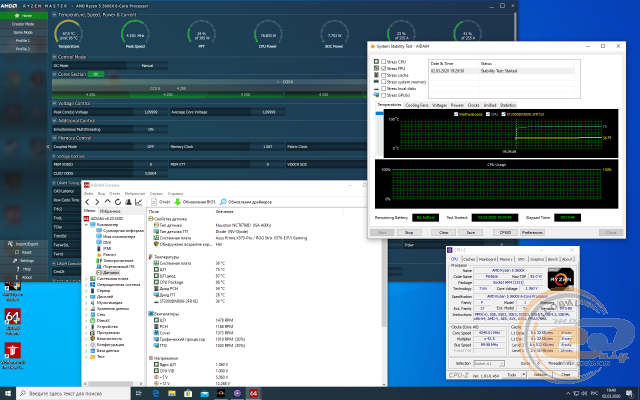640x400 pixels.
Task: Collapse Memory Control section in Ryzen Master
Action: (55, 138)
